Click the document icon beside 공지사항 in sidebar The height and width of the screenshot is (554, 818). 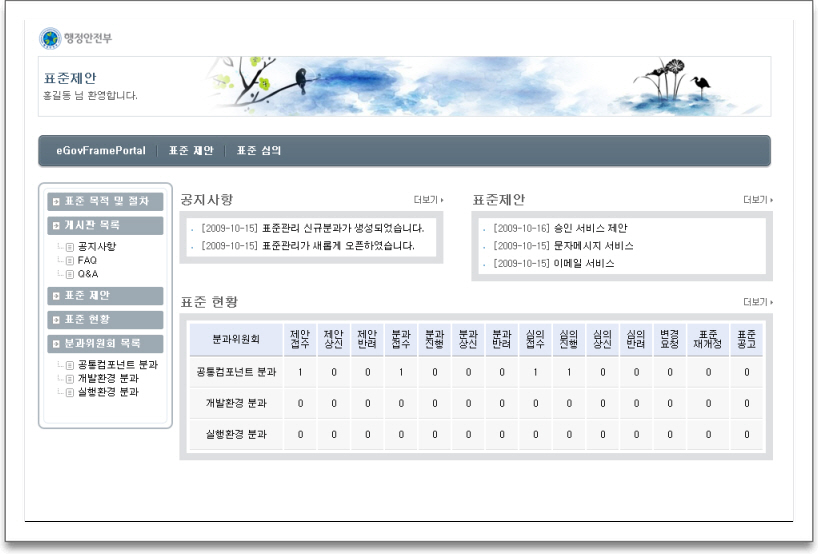point(70,246)
